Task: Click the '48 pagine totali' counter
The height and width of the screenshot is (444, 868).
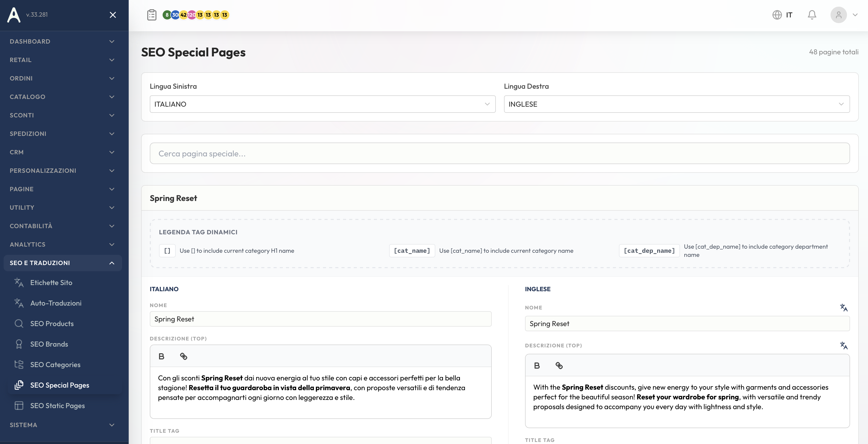Action: coord(834,52)
